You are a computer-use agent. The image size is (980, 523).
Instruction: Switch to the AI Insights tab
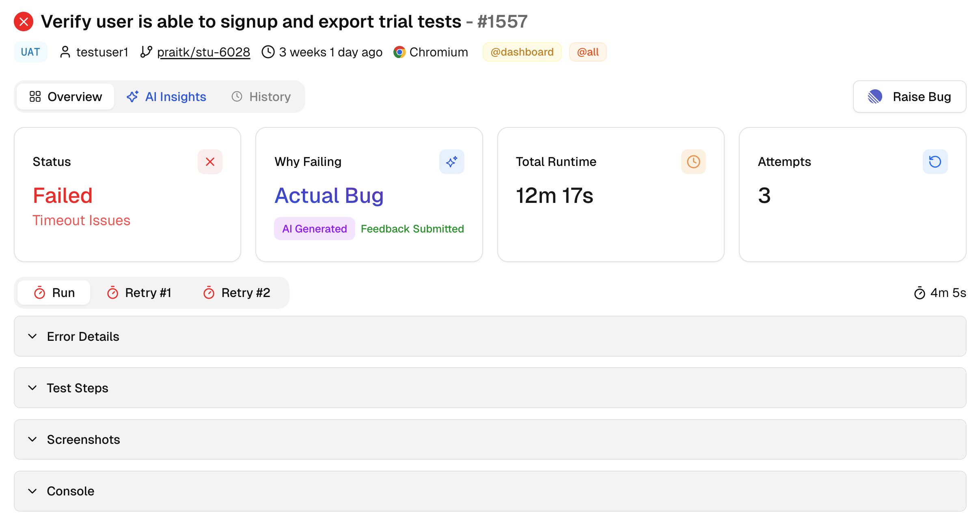[x=166, y=97]
